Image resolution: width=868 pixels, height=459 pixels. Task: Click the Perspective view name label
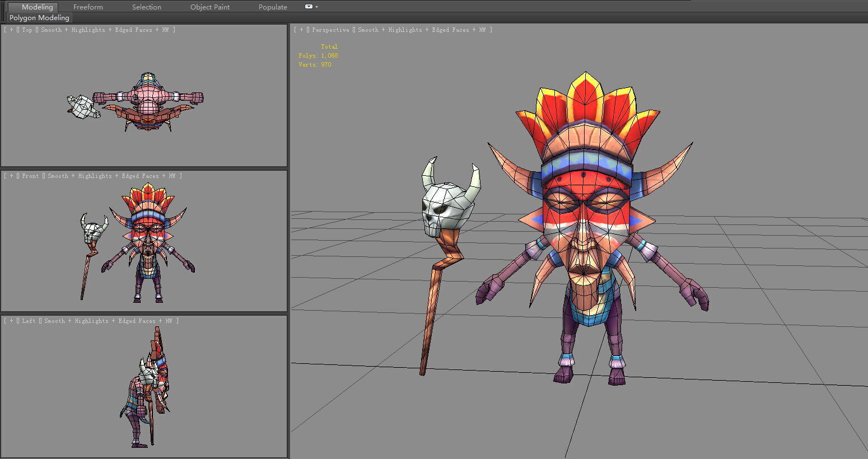[330, 30]
